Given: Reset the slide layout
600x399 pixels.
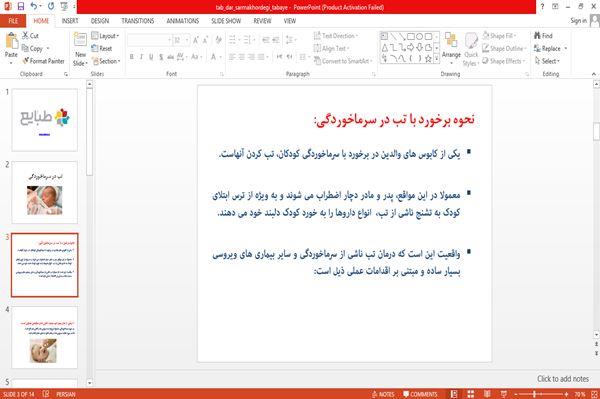Looking at the screenshot, I should [x=102, y=48].
